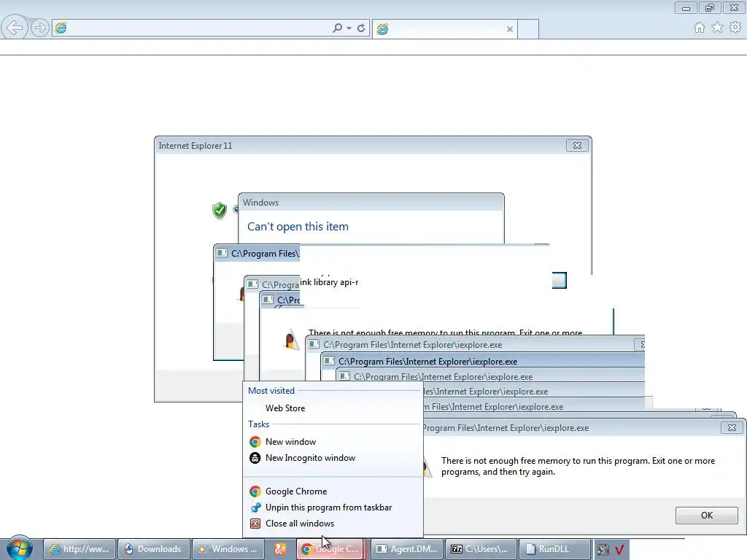Click the "There is not enough free memory" message
The image size is (747, 560).
coord(578,466)
